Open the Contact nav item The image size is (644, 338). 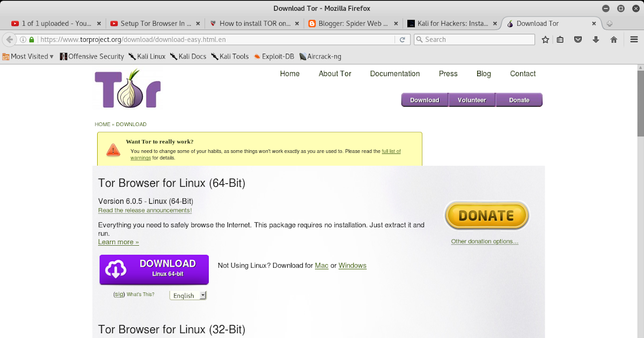(x=523, y=74)
